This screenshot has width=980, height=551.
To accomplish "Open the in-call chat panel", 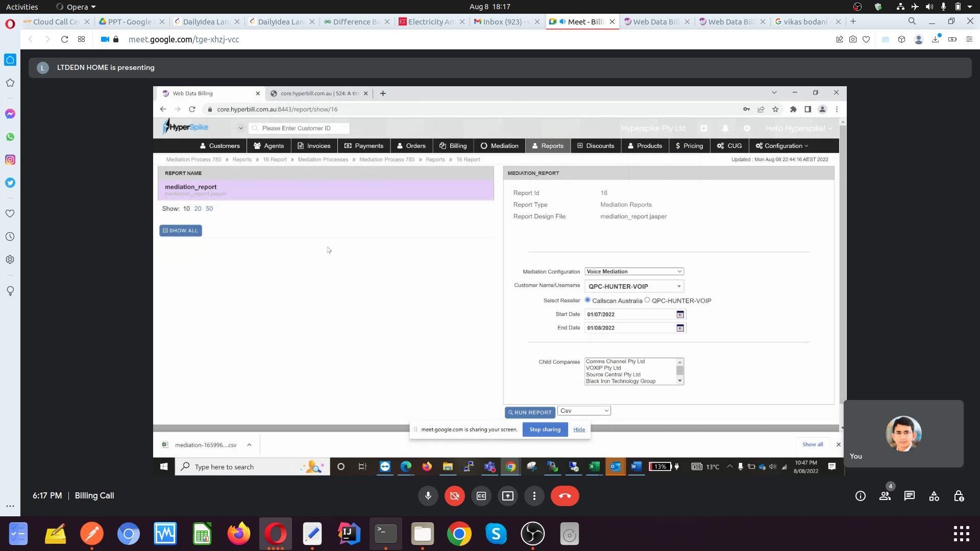I will tap(909, 496).
